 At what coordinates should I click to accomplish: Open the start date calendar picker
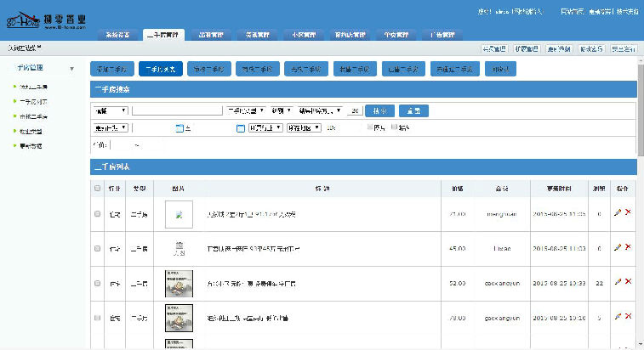tap(180, 128)
